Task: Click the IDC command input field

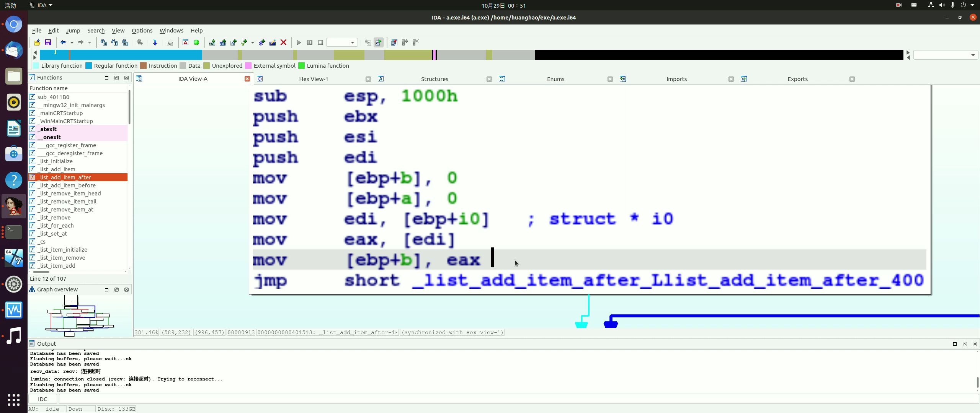Action: 519,399
